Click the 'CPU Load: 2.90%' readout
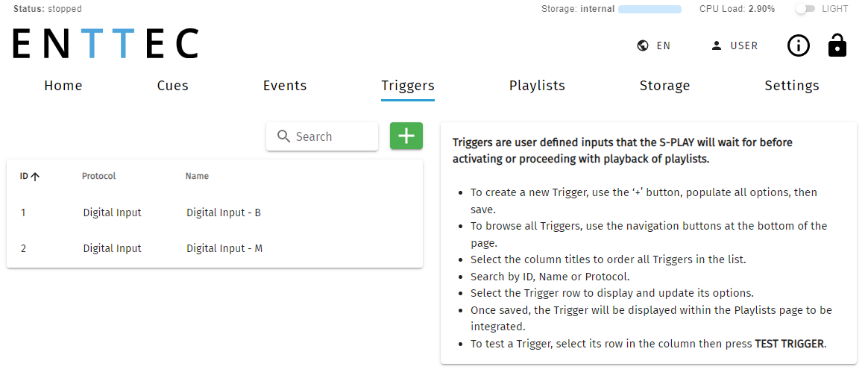The height and width of the screenshot is (381, 868). [737, 9]
